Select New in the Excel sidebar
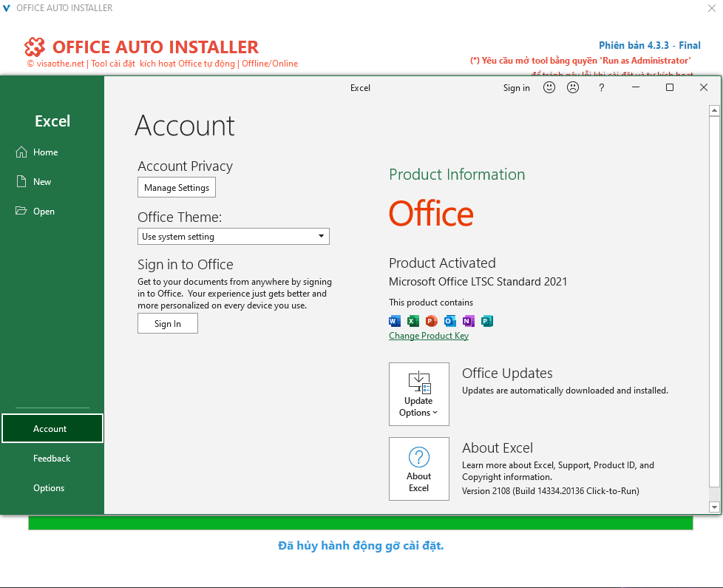The height and width of the screenshot is (588, 723). pos(52,182)
